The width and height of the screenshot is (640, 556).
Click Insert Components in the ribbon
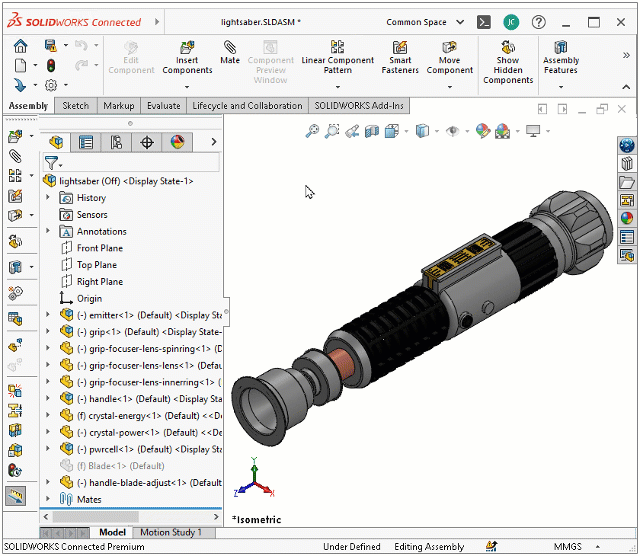pyautogui.click(x=187, y=58)
